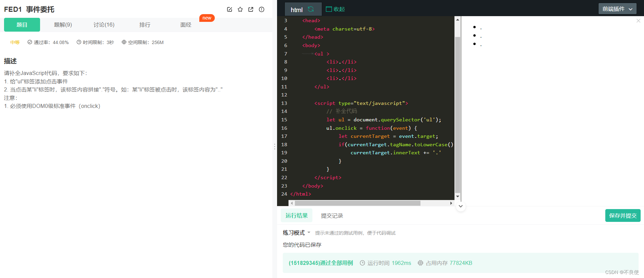Image resolution: width=644 pixels, height=278 pixels.
Task: Go to the 排行 tab
Action: pos(145,25)
